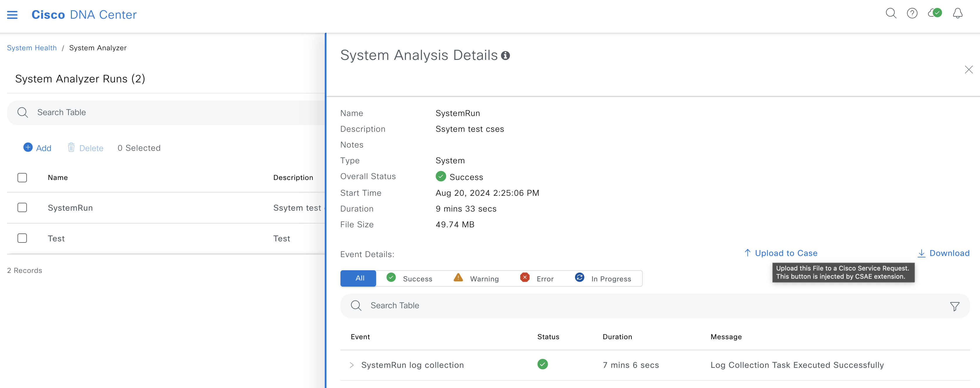Select the All event filter tab
This screenshot has height=388, width=980.
point(358,278)
